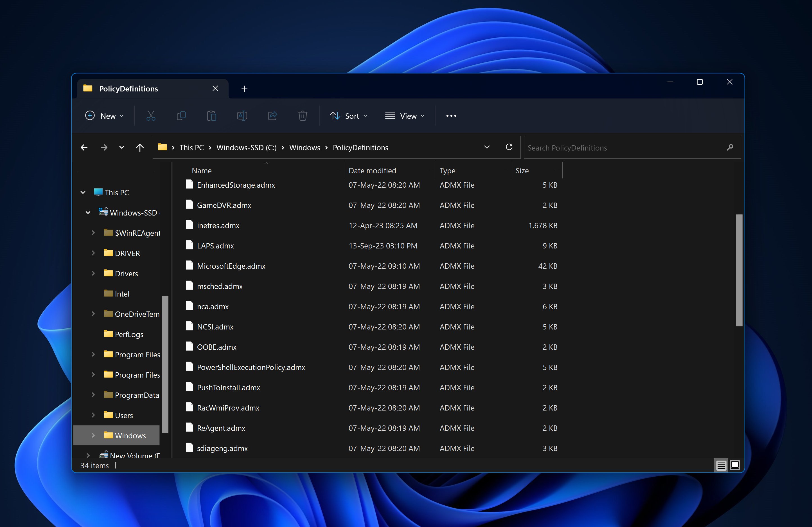Click the Paste clipboard icon
Image resolution: width=812 pixels, height=527 pixels.
[x=211, y=116]
